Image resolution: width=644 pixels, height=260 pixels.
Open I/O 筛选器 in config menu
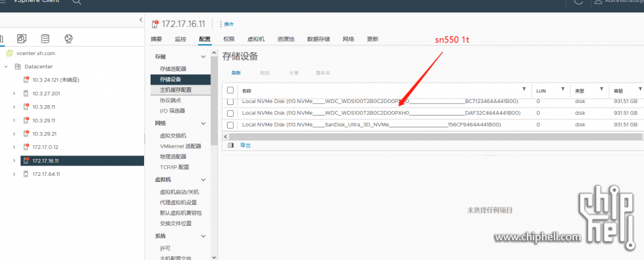pyautogui.click(x=172, y=111)
